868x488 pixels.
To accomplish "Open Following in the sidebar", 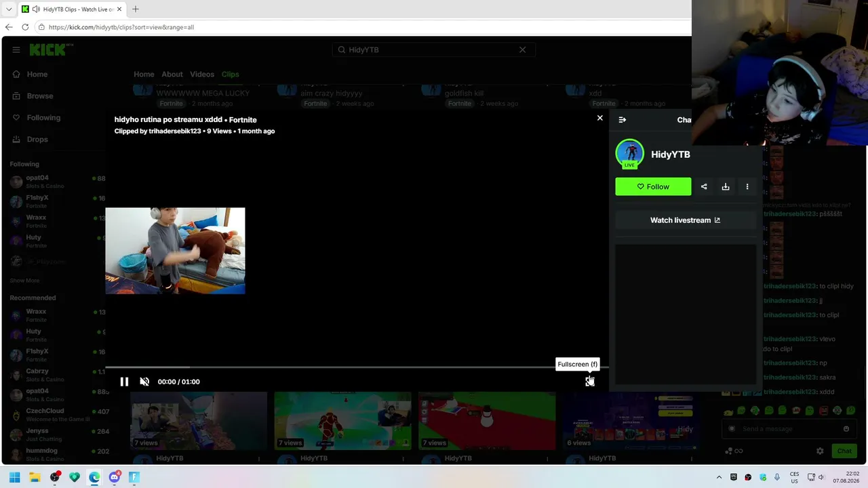I will click(43, 117).
